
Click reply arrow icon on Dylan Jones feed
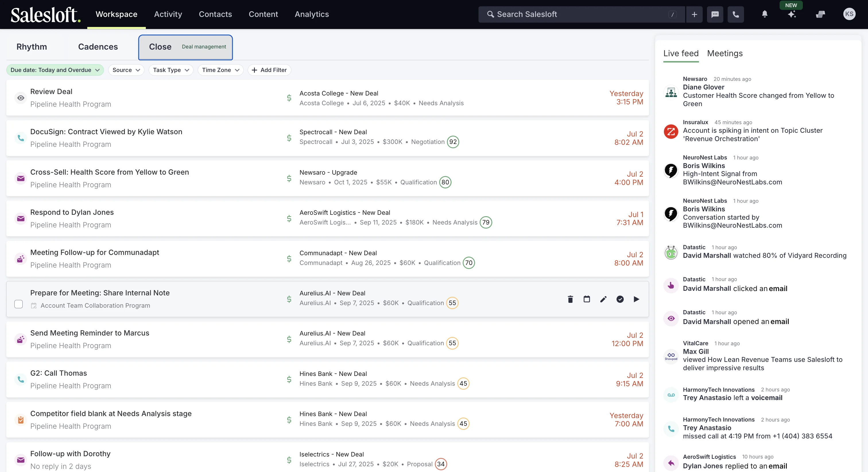[671, 463]
